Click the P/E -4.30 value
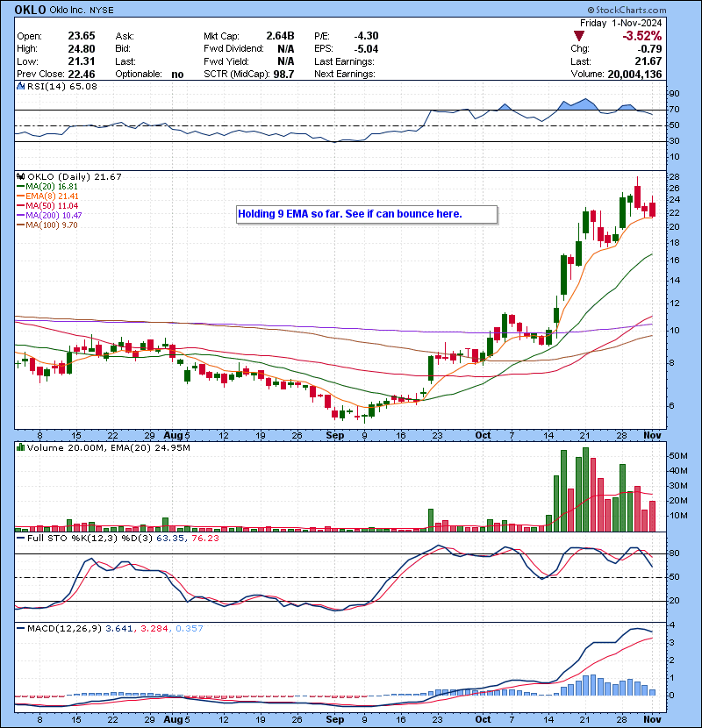 pyautogui.click(x=366, y=36)
